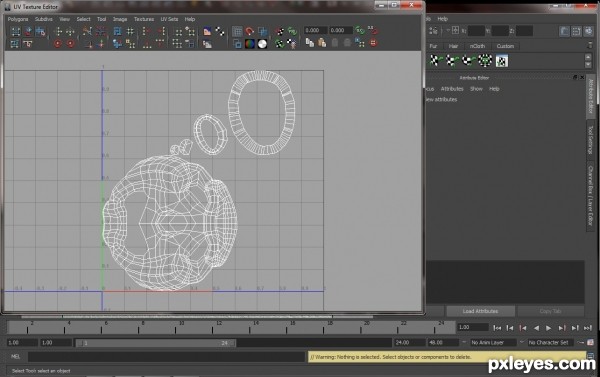
Task: Click the Grid UVs icon
Action: (130, 31)
